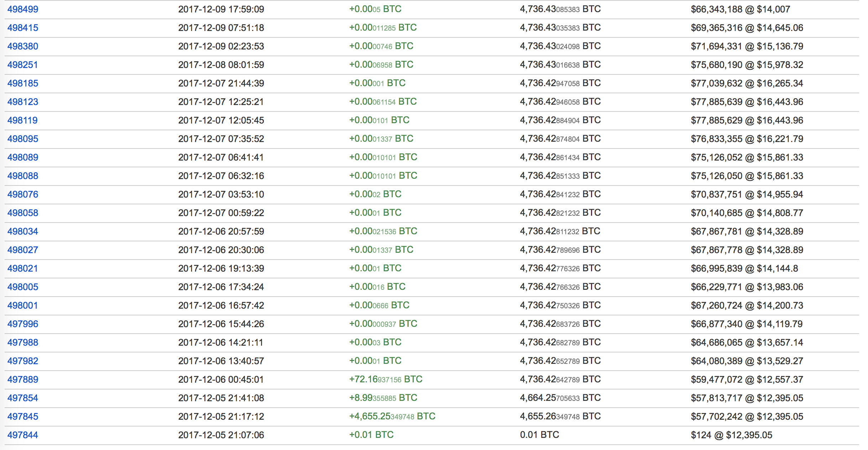
Task: Open block 497844 link
Action: click(23, 435)
